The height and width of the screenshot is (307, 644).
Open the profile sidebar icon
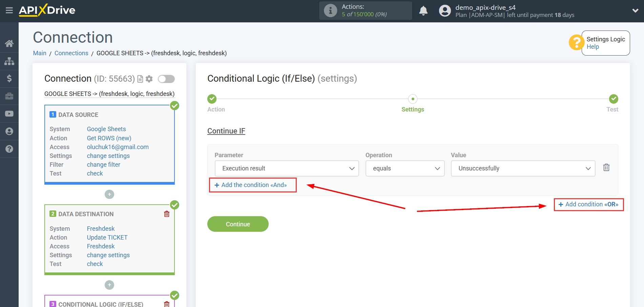(x=9, y=131)
